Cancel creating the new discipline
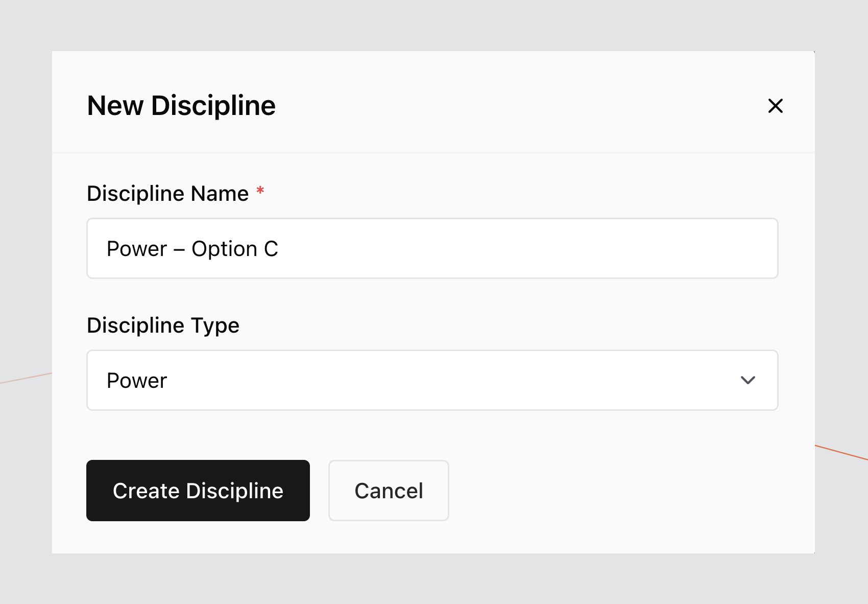This screenshot has width=868, height=604. (x=389, y=491)
